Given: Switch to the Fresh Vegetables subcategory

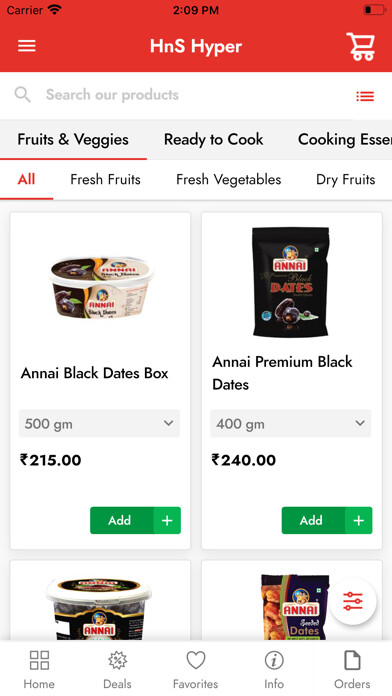Looking at the screenshot, I should tap(229, 179).
